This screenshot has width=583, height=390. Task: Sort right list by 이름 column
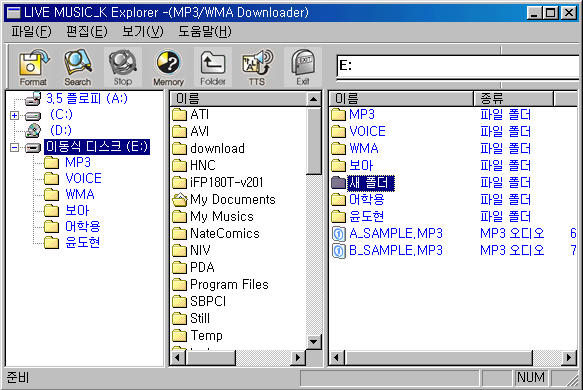(x=401, y=99)
